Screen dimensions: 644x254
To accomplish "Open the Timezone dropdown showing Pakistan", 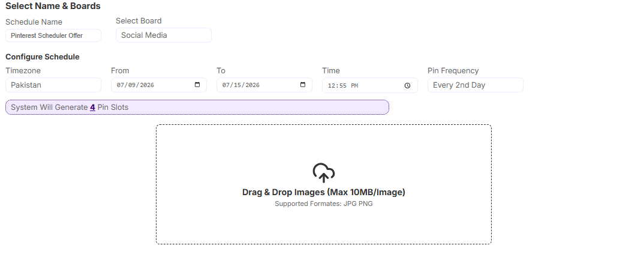I will [x=53, y=85].
